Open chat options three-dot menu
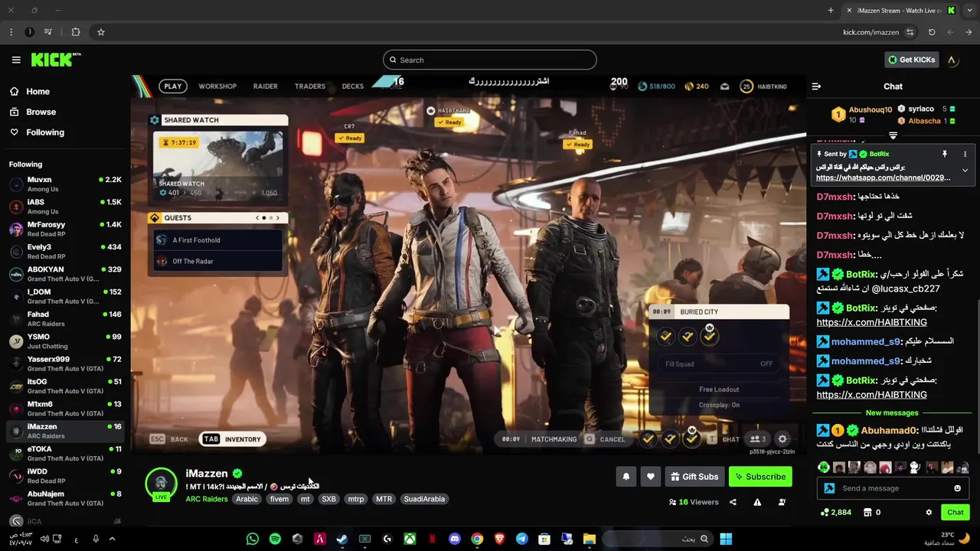Viewport: 980px width, 551px height. [965, 154]
